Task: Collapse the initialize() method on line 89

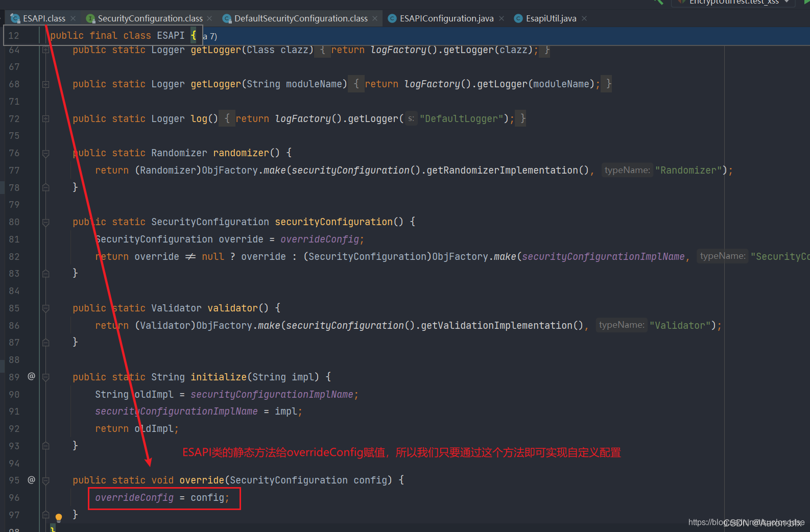Action: click(45, 377)
